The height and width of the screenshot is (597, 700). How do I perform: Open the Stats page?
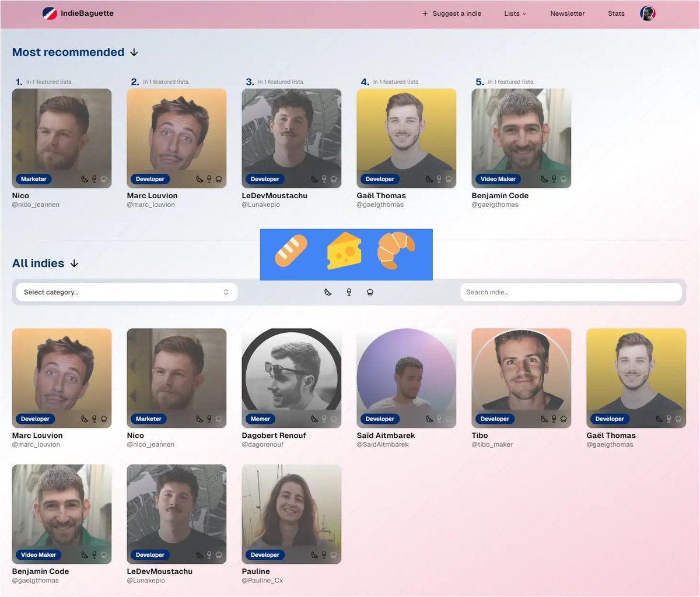tap(616, 13)
